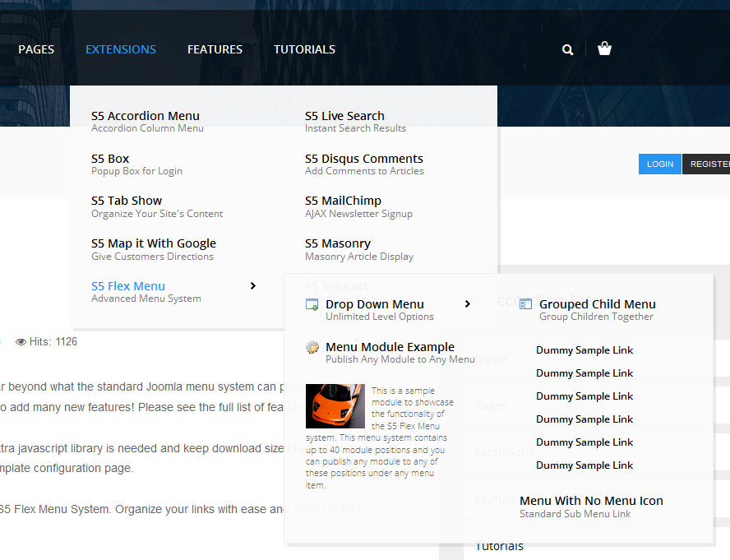Image resolution: width=730 pixels, height=560 pixels.
Task: Click the Drop Down Menu icon
Action: [x=312, y=305]
